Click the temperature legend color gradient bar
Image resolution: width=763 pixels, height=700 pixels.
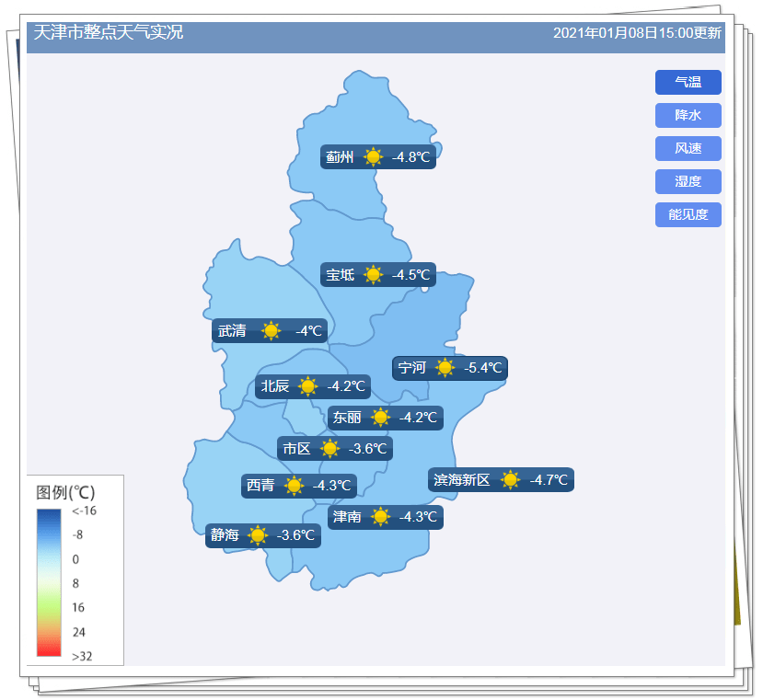point(49,582)
